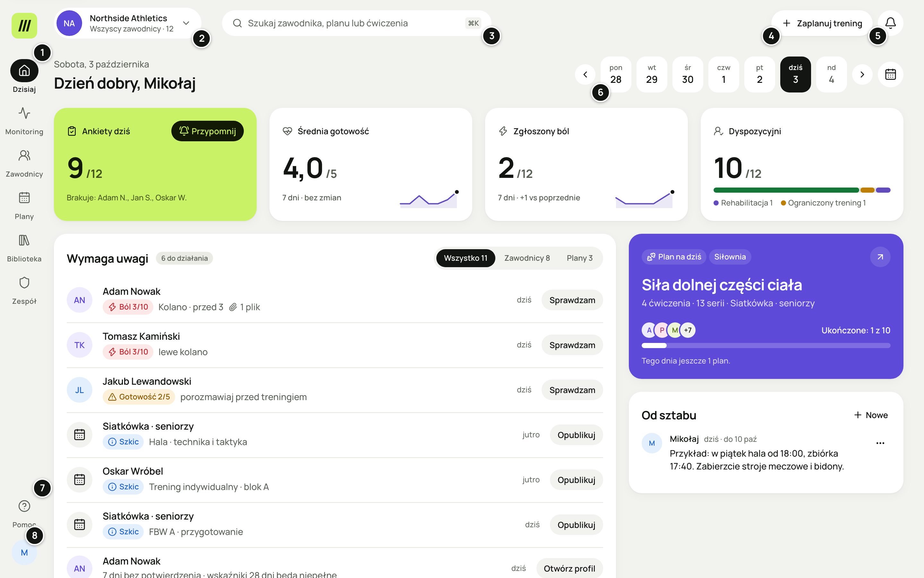Open the M user avatar in sidebar

point(24,552)
